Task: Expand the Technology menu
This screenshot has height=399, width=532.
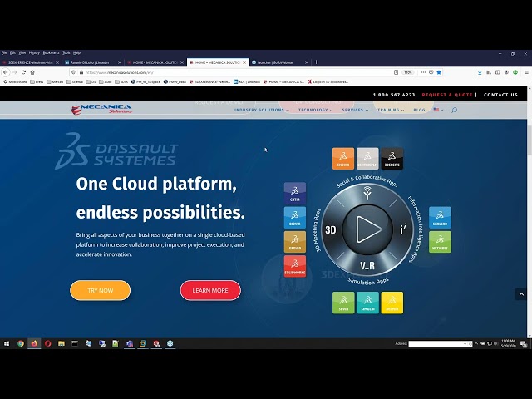Action: point(316,110)
